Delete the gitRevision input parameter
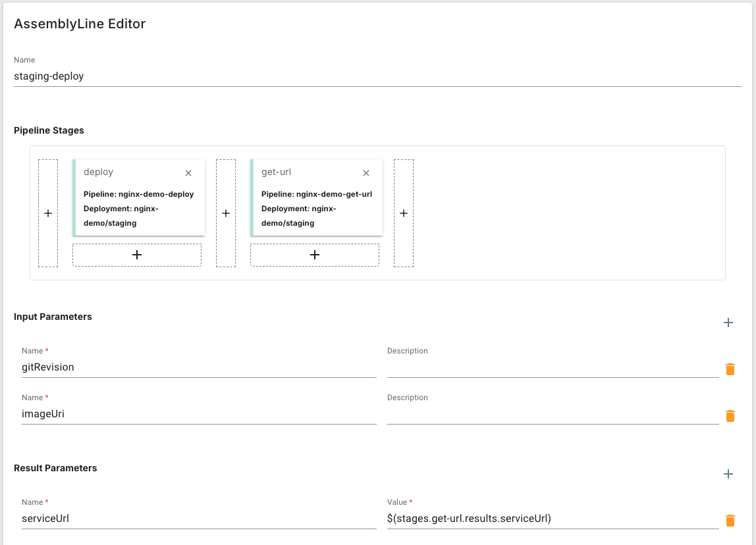The height and width of the screenshot is (545, 756). (x=730, y=369)
